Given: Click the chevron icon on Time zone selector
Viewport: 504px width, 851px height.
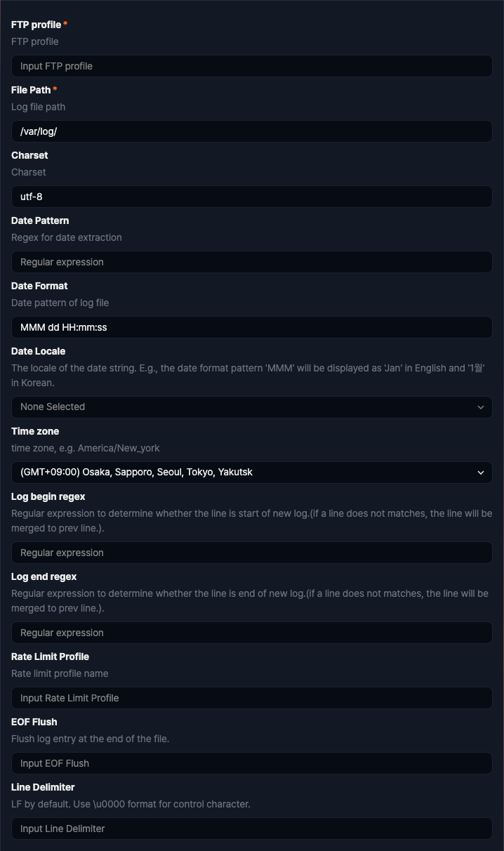Looking at the screenshot, I should click(481, 473).
